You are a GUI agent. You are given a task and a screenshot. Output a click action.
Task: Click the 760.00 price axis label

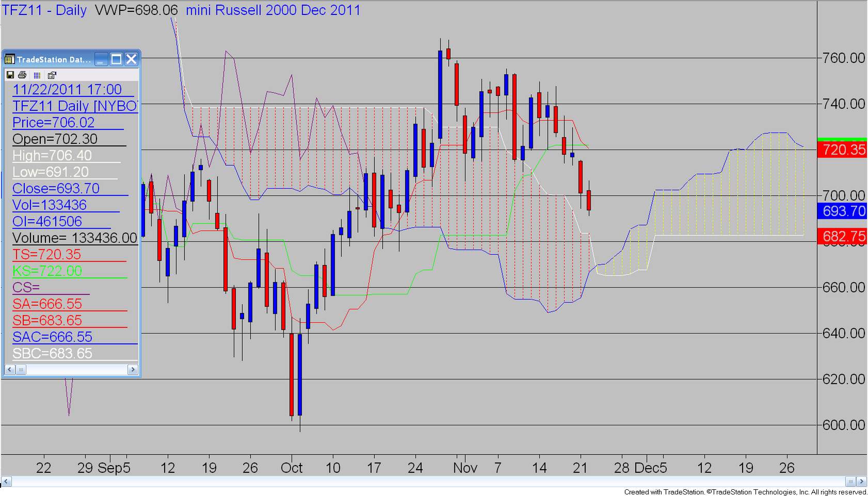(844, 58)
